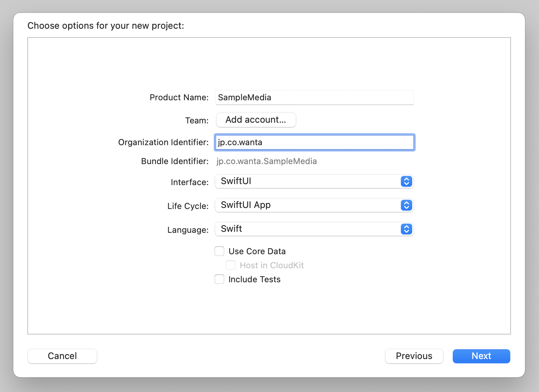Open the Interface dropdown showing SwiftUI
The width and height of the screenshot is (539, 392).
tap(308, 181)
